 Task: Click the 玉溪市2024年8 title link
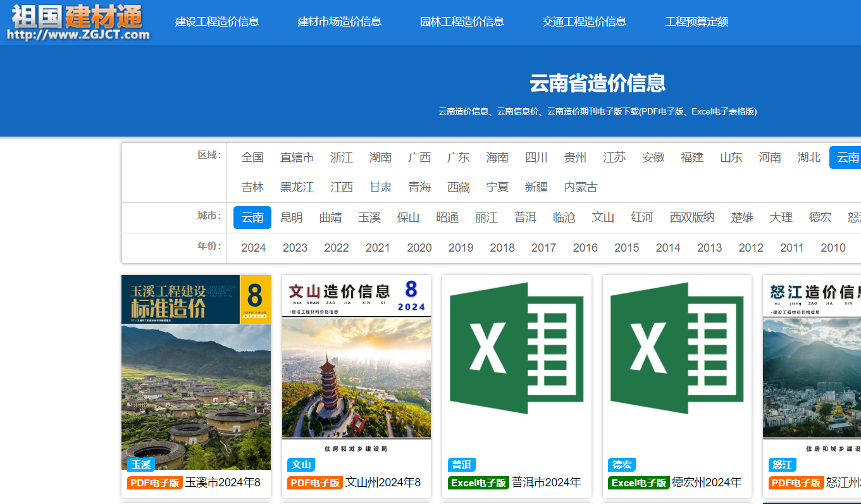(x=223, y=483)
